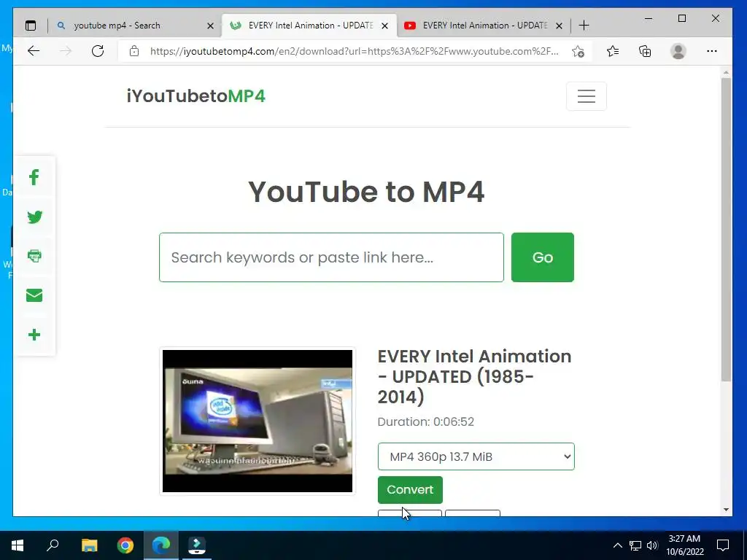Viewport: 747px width, 560px height.
Task: Click the address bar URL
Action: [x=354, y=52]
